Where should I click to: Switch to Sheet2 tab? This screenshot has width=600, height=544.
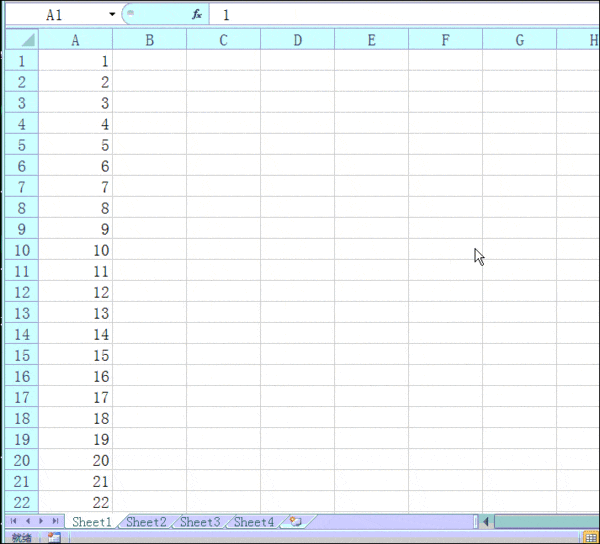147,522
